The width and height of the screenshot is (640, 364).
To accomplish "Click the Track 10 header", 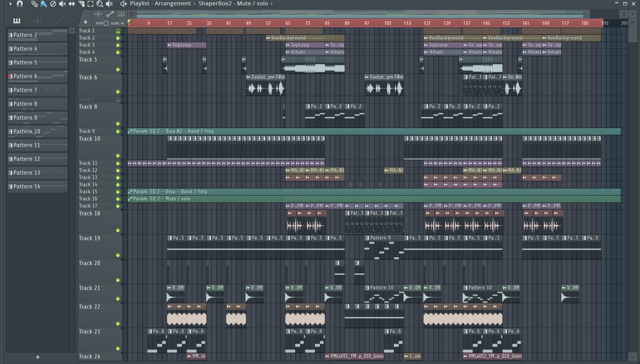I will [x=100, y=147].
